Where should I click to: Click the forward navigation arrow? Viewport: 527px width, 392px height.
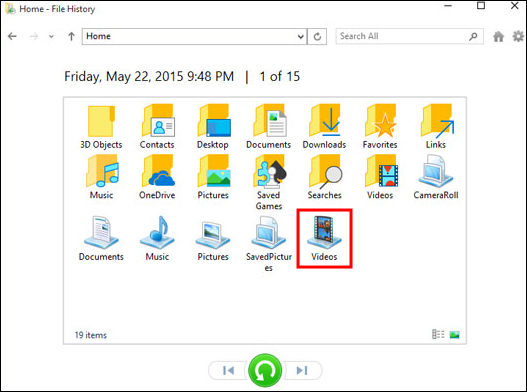34,36
